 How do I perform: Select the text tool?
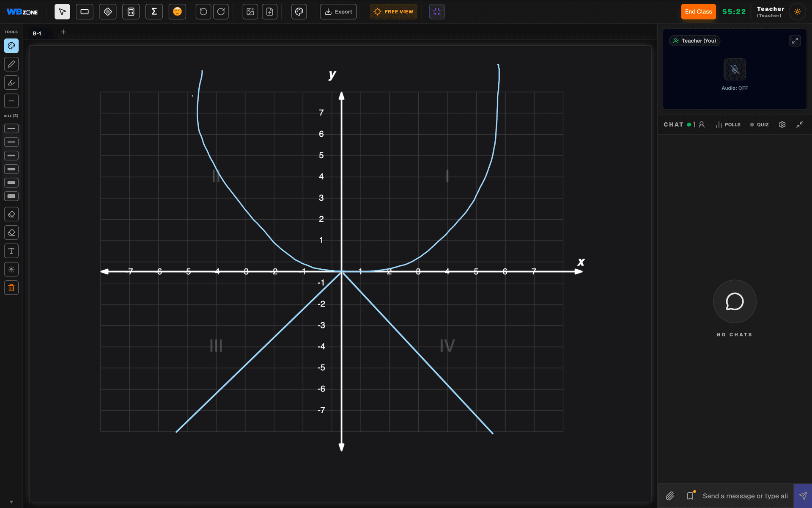pos(11,251)
